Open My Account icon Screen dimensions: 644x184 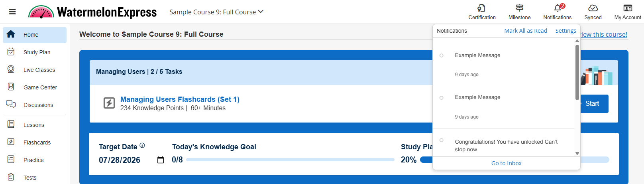pyautogui.click(x=628, y=8)
